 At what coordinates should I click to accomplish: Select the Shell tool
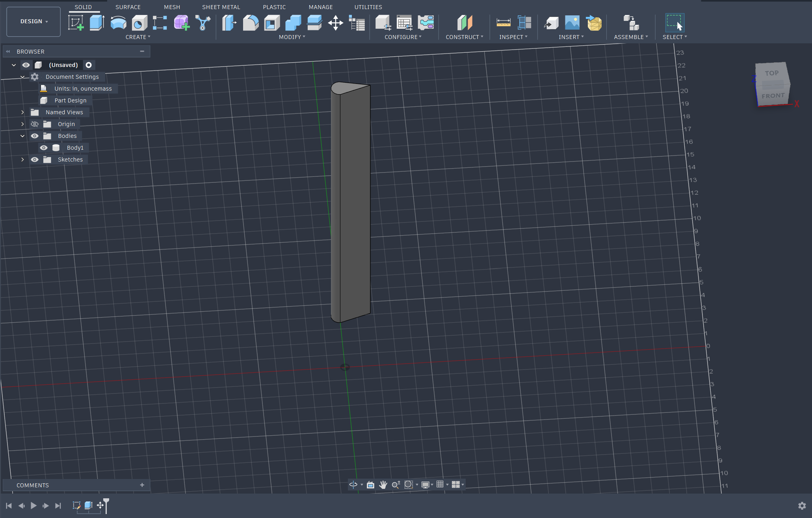(272, 23)
